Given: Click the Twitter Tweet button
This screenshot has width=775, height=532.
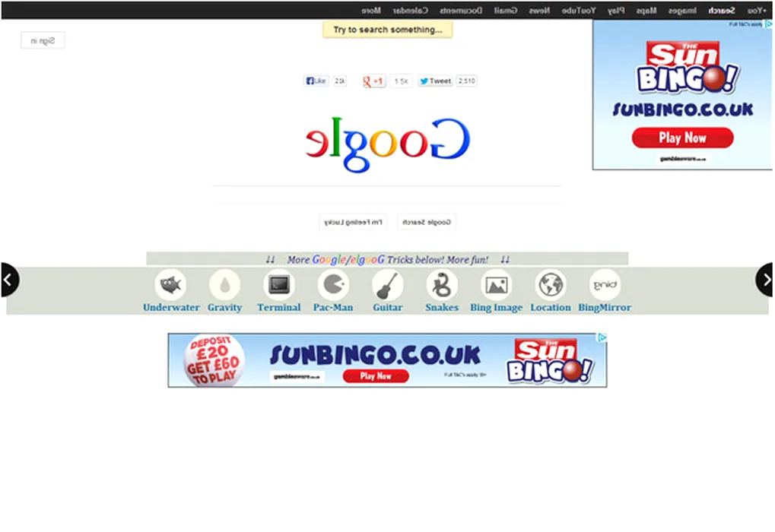Looking at the screenshot, I should 435,81.
